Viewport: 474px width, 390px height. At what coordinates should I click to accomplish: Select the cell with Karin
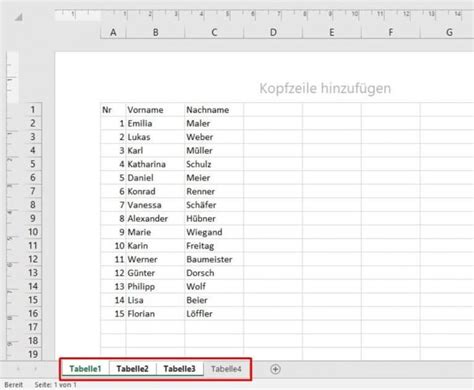[x=155, y=246]
